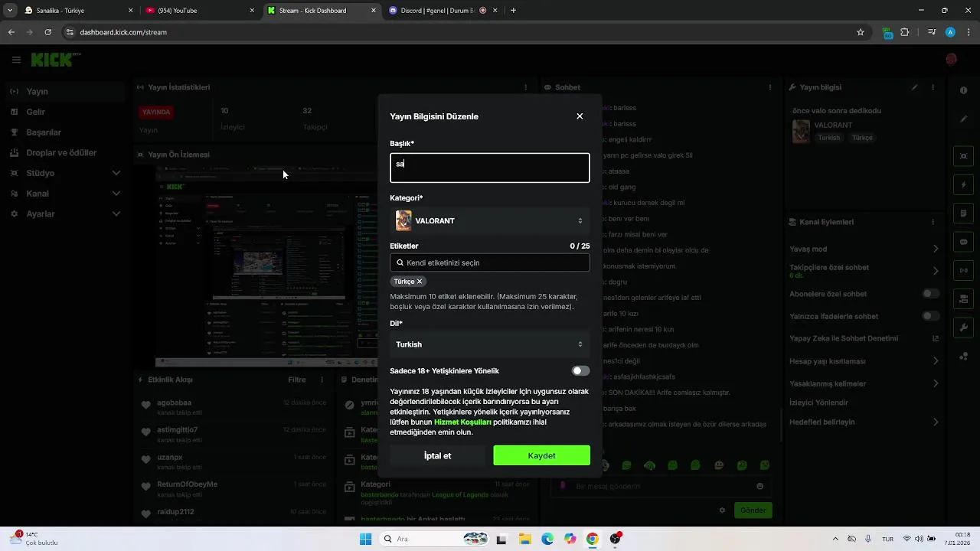The width and height of the screenshot is (980, 551).
Task: Save changes with the Kaydet button
Action: click(x=541, y=455)
